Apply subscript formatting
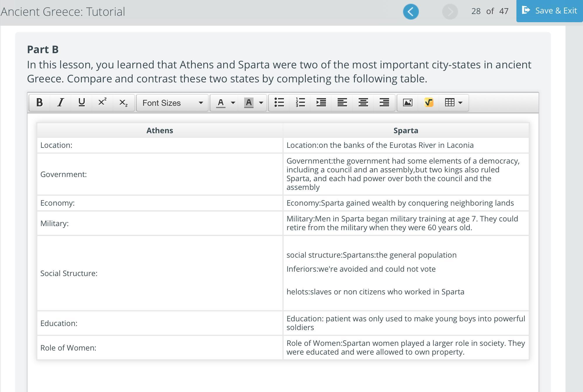583x392 pixels. tap(123, 103)
